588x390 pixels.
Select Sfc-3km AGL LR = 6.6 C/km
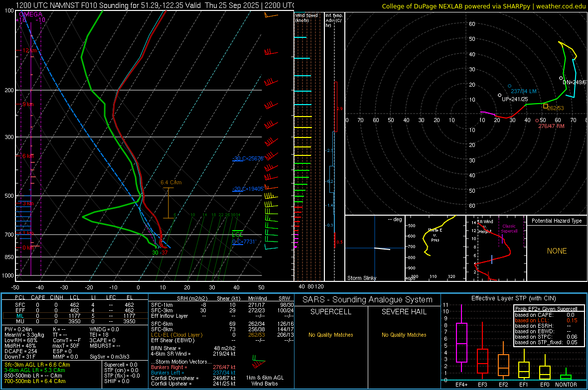point(37,365)
